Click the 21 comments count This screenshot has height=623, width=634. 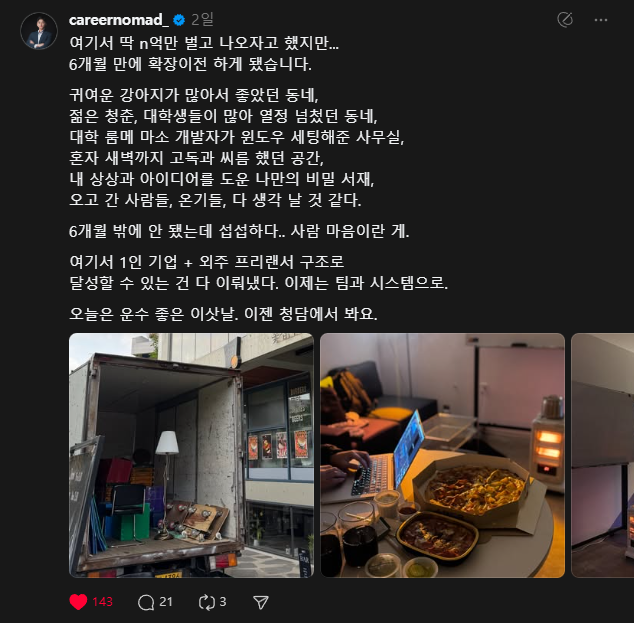(166, 602)
